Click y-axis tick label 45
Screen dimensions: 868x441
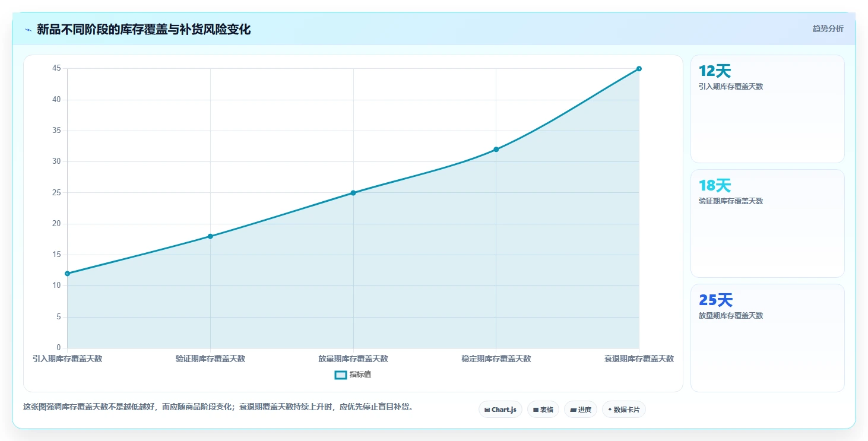tap(56, 68)
